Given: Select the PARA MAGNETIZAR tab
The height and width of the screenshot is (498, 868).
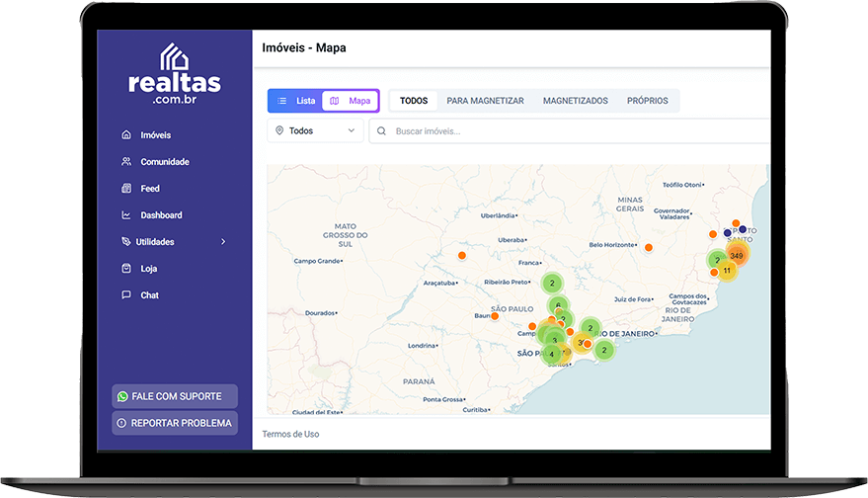Looking at the screenshot, I should (x=485, y=101).
